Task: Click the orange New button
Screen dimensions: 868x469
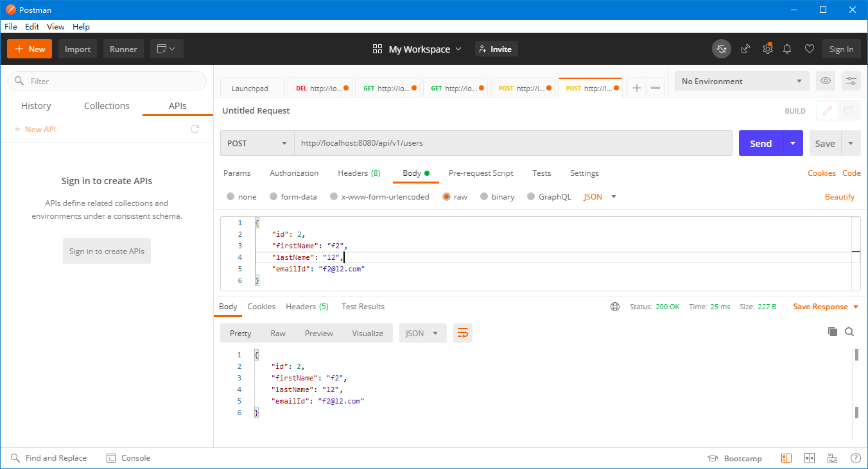Action: (x=30, y=49)
